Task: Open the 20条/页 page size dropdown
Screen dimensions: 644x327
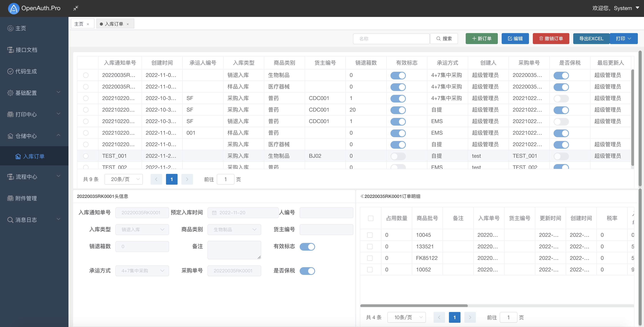Action: [x=123, y=179]
